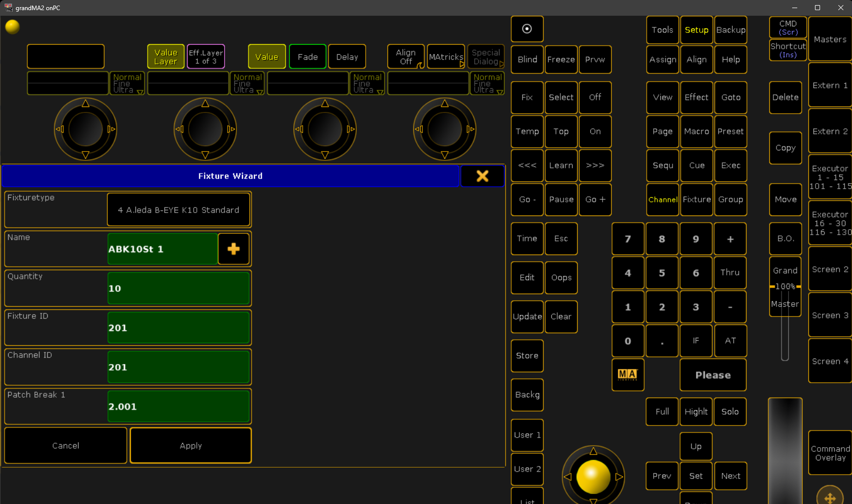Switch to Executor 1 - 15 view

830,177
